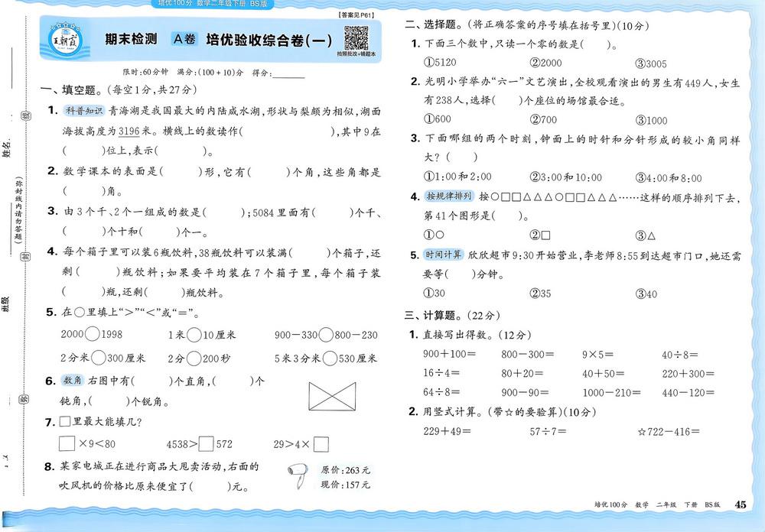Choose the triangle option '③△'

(646, 236)
